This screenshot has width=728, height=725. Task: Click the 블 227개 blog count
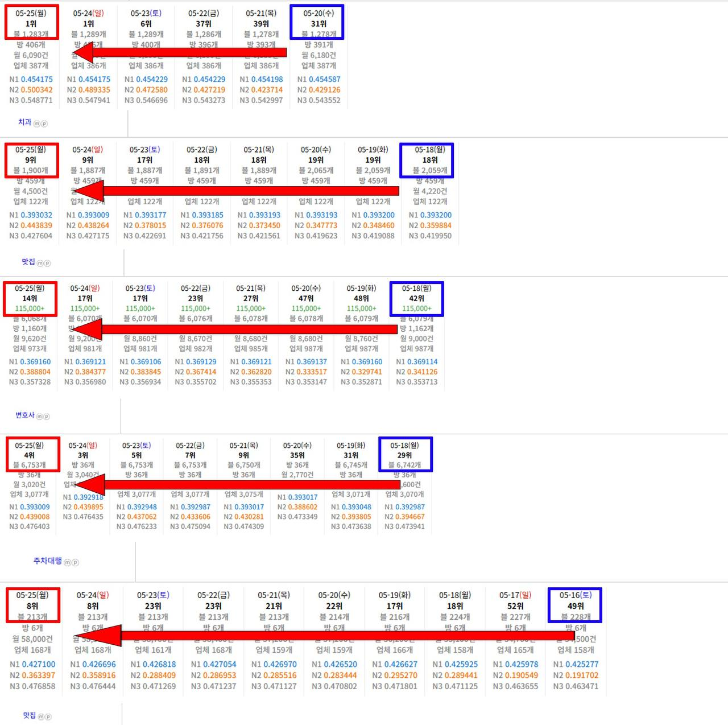pos(515,617)
